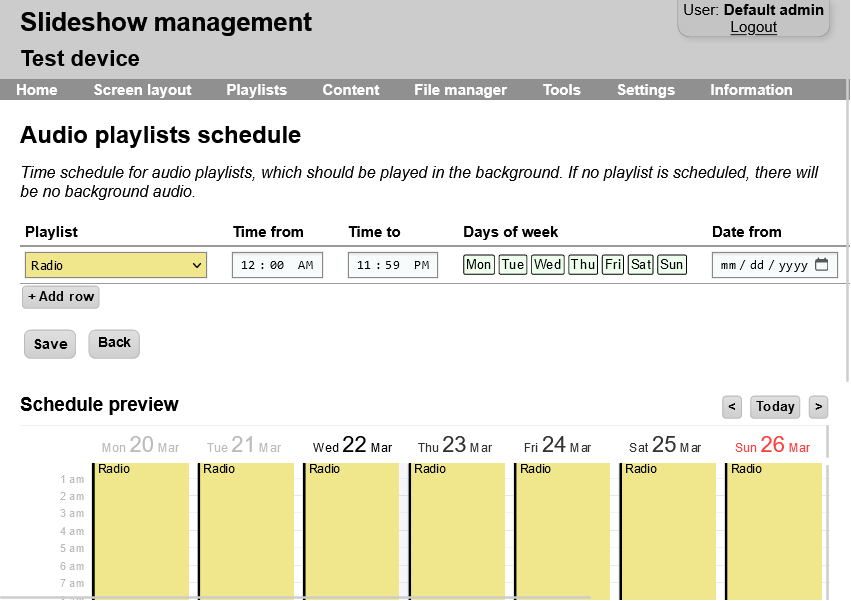This screenshot has width=851, height=601.
Task: Toggle the Wed day of week
Action: click(547, 264)
